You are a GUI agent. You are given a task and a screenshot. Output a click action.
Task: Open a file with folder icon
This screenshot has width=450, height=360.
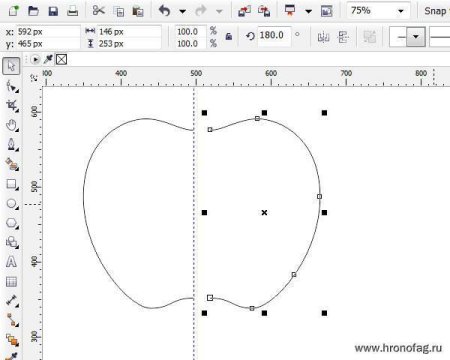pyautogui.click(x=33, y=11)
